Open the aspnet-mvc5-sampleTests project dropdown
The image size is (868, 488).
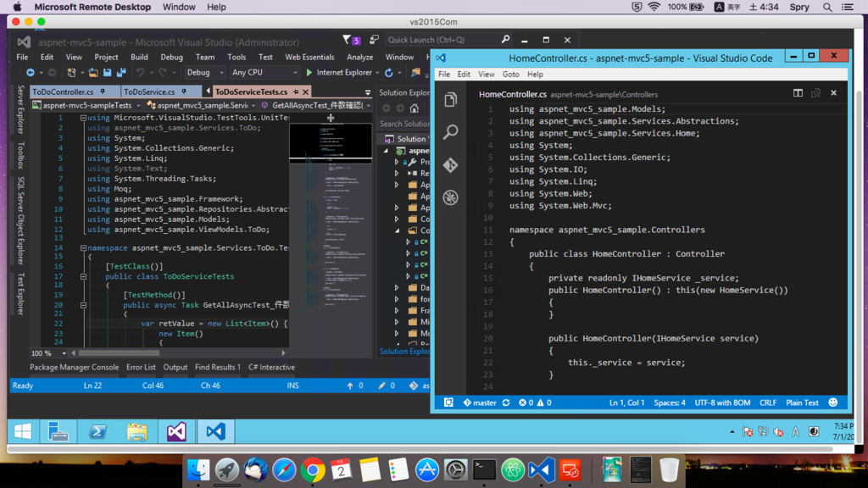pyautogui.click(x=86, y=105)
